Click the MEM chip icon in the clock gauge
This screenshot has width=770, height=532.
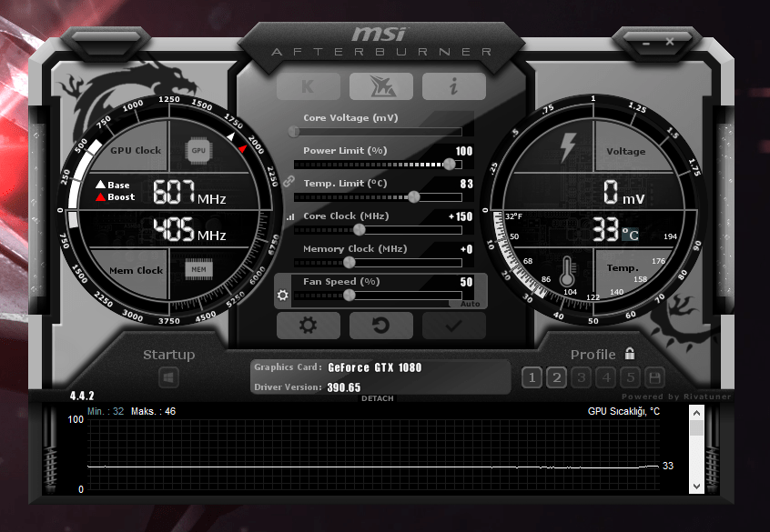[x=199, y=269]
